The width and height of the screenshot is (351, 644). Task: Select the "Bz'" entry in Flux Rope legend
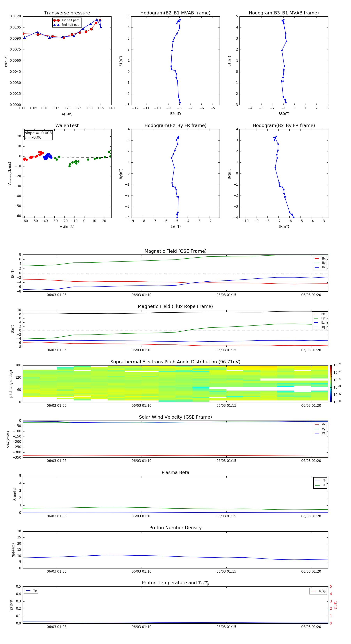click(320, 323)
